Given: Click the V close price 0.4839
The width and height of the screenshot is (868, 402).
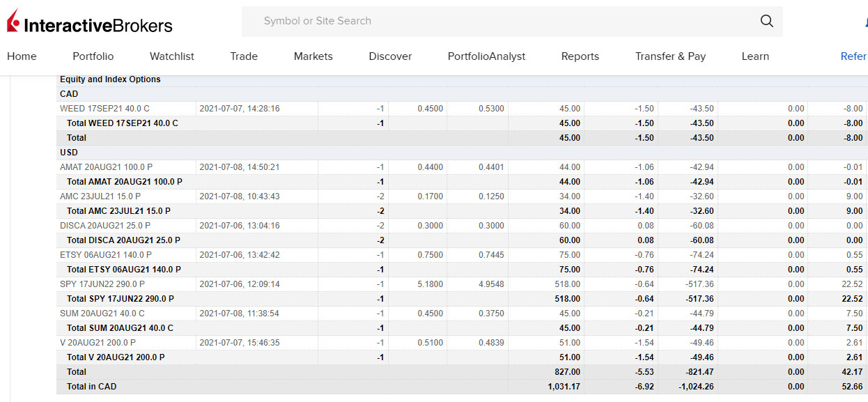Looking at the screenshot, I should [x=491, y=343].
